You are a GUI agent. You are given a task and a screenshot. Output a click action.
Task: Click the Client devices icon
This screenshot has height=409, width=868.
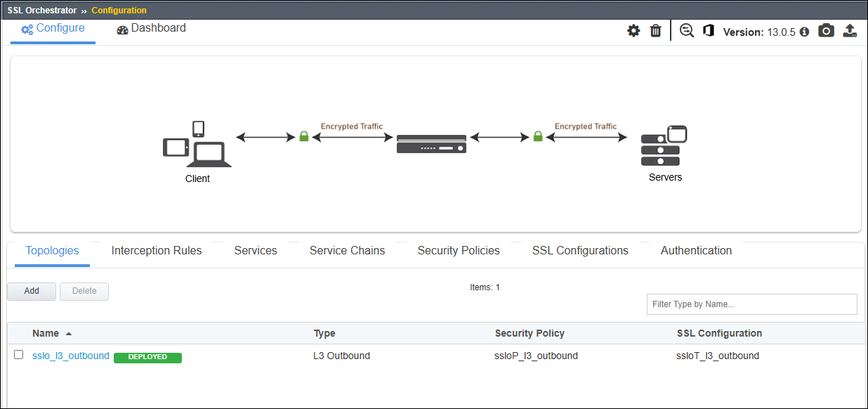point(197,144)
